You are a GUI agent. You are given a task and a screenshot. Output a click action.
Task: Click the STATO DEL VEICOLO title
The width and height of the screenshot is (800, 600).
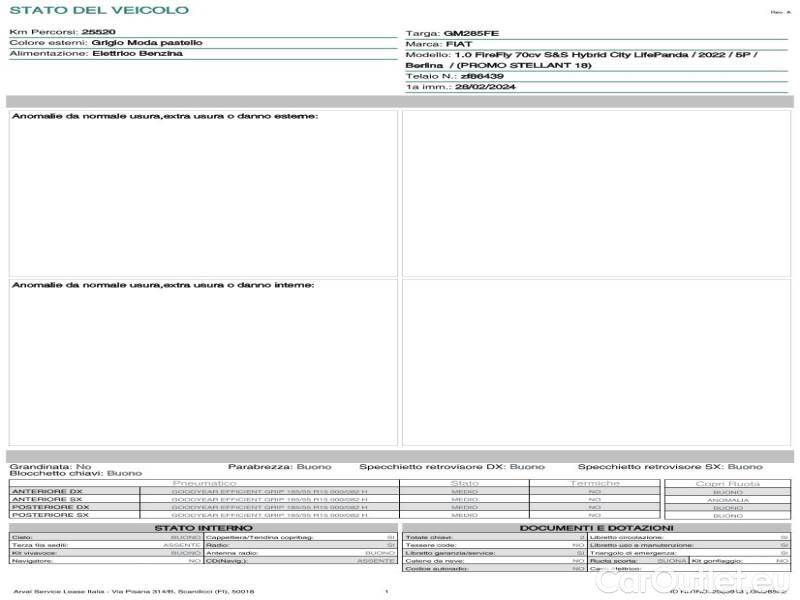coord(98,10)
